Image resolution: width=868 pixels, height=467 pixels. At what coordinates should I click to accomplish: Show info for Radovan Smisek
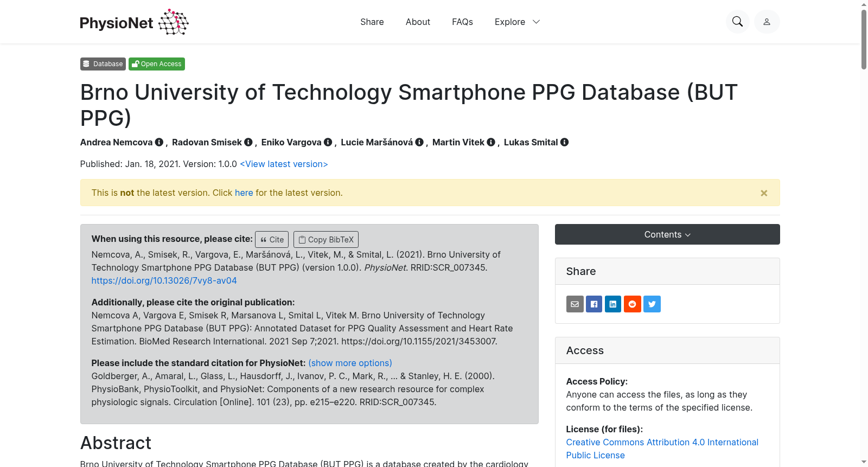(x=248, y=142)
